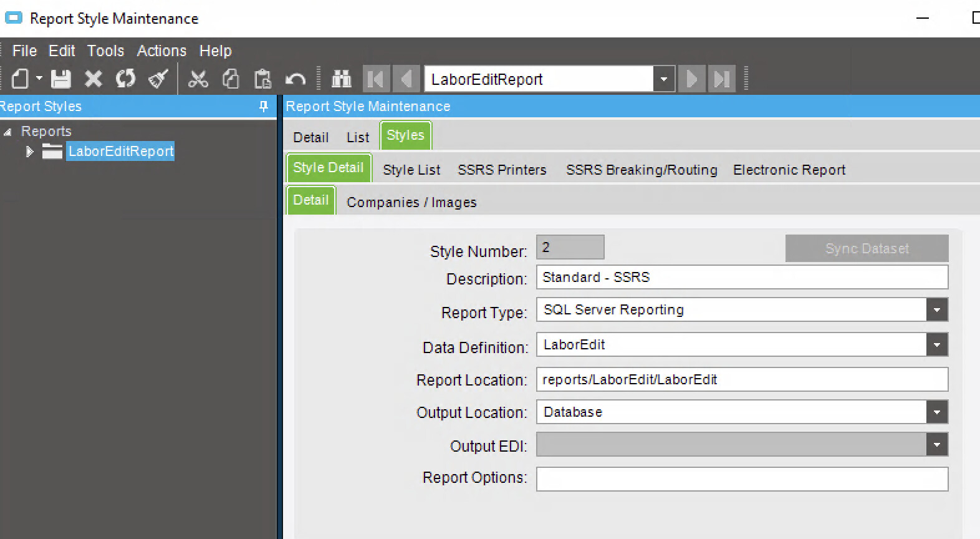
Task: Open the Actions menu
Action: [161, 51]
